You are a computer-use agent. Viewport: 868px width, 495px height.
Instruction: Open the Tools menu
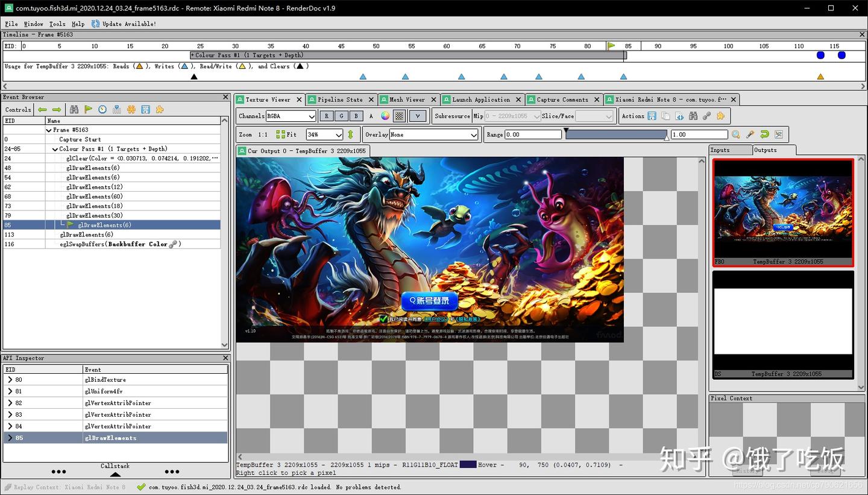[57, 24]
